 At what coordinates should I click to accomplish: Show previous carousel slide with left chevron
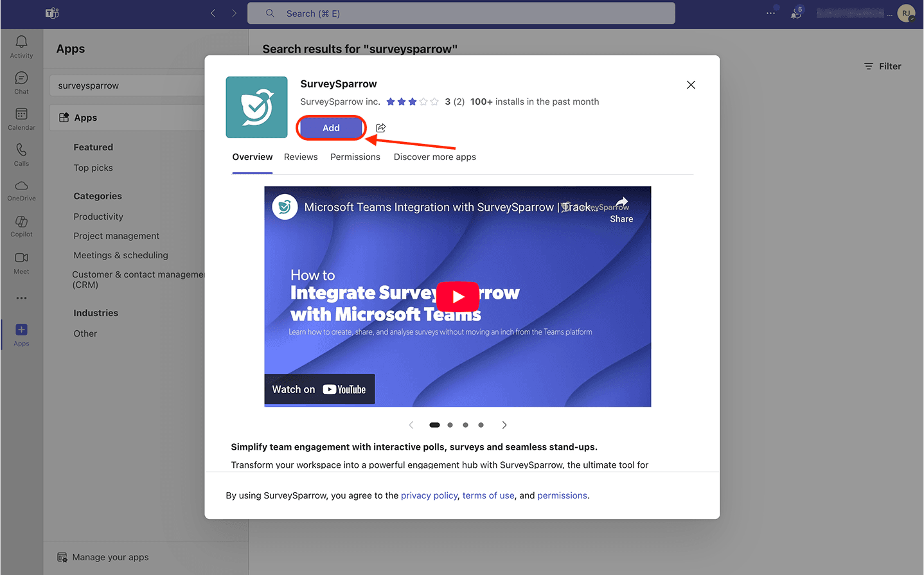click(x=411, y=425)
